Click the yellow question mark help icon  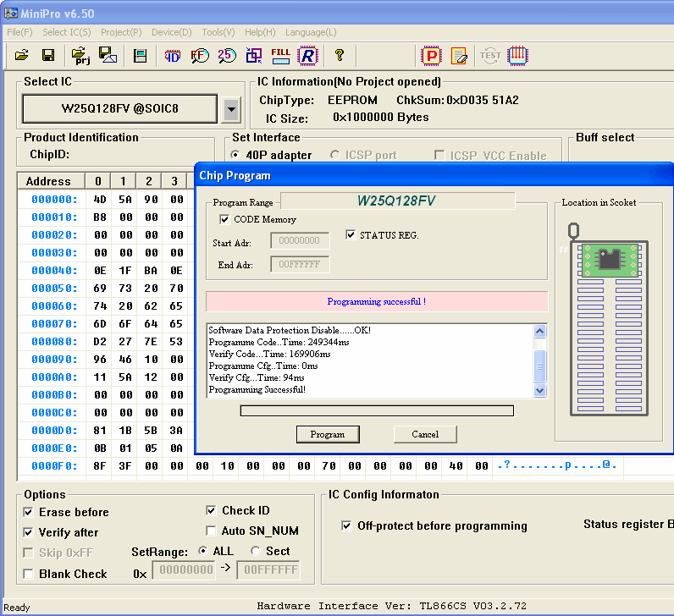tap(340, 56)
